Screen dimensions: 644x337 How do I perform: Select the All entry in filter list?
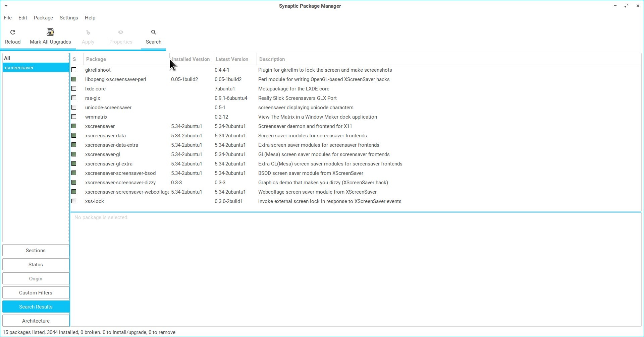[x=7, y=58]
